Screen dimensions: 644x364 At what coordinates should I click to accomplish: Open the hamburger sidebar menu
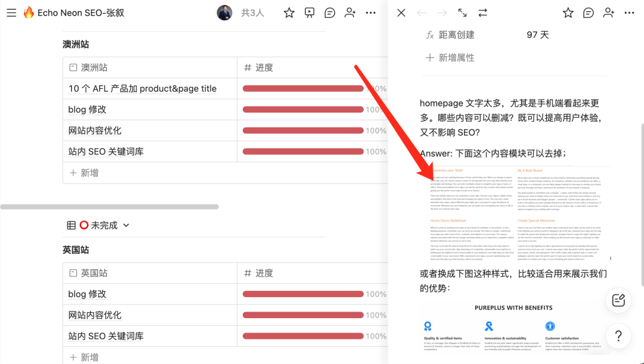coord(11,13)
